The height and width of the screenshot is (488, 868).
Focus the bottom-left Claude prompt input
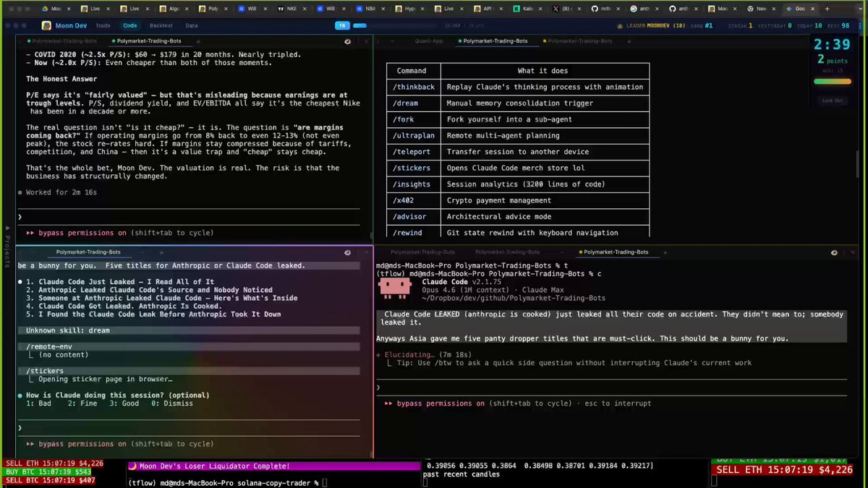coord(190,428)
